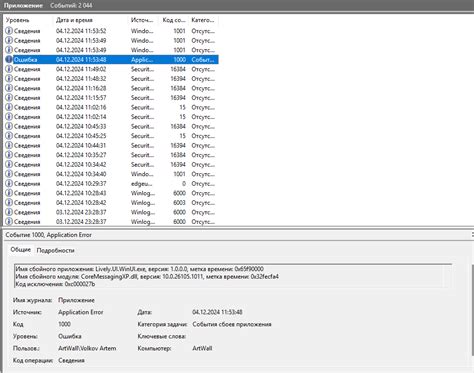Click the Компьютер value ArtWall

(202, 348)
